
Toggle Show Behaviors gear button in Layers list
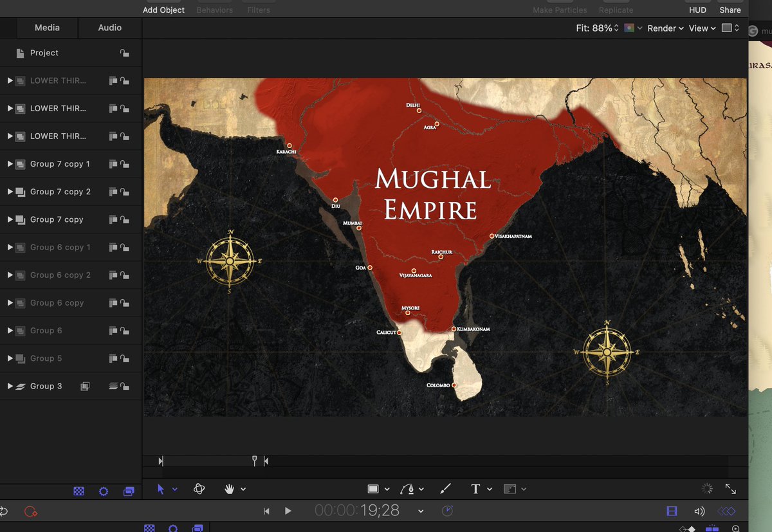[104, 491]
